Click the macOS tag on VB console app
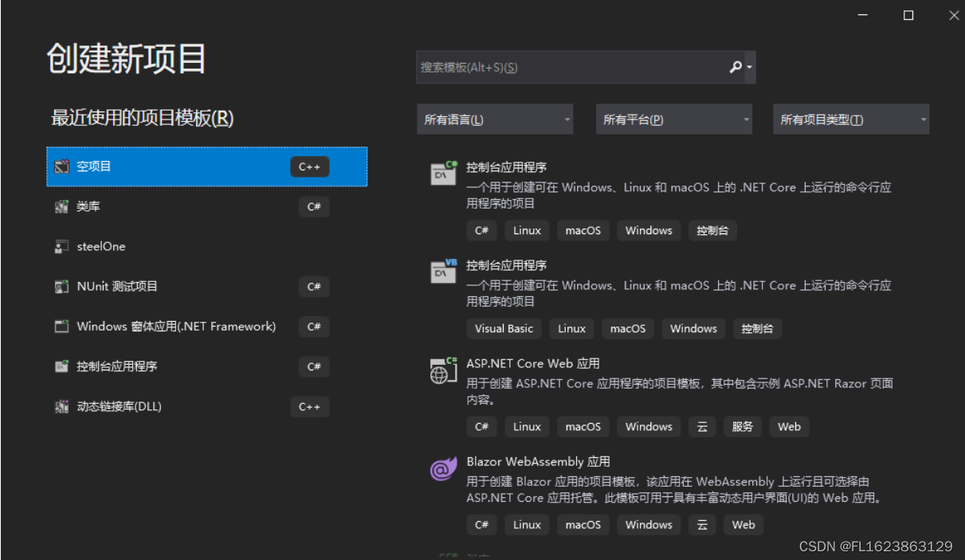Image resolution: width=965 pixels, height=560 pixels. tap(628, 328)
